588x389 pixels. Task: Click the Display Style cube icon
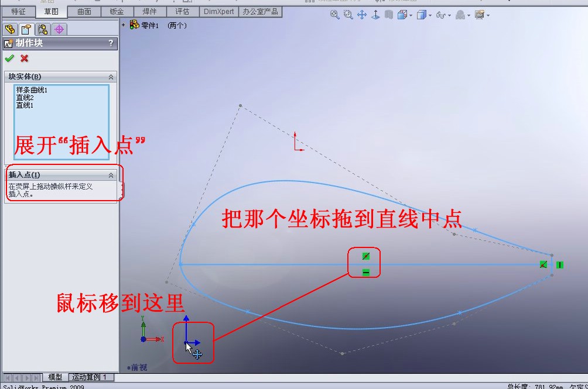click(422, 15)
